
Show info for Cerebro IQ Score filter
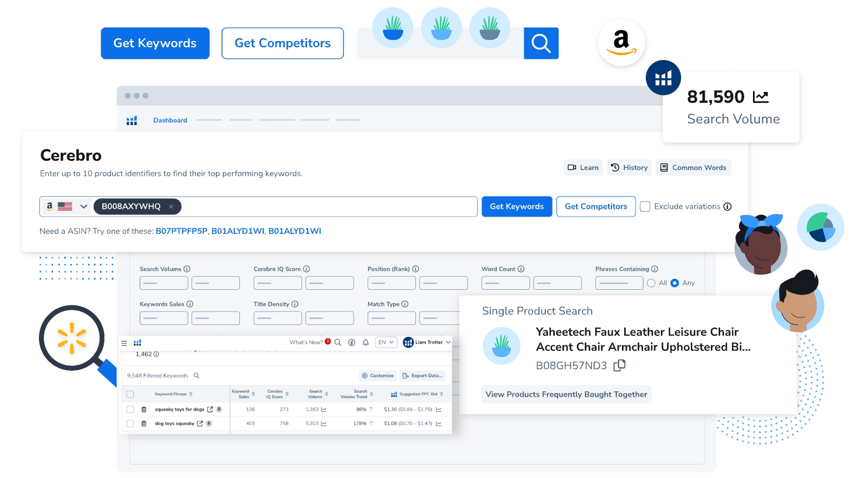point(307,269)
